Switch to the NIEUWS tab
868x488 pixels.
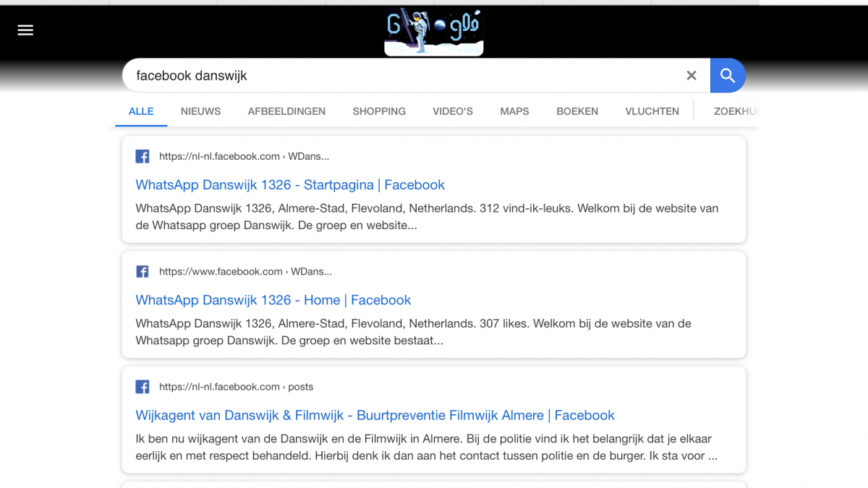coord(201,111)
